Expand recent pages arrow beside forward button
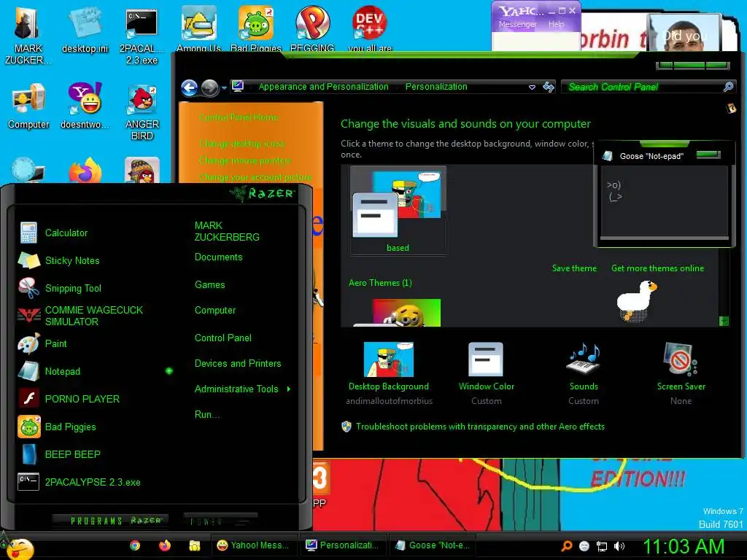Screen dimensions: 747x560 click(223, 88)
